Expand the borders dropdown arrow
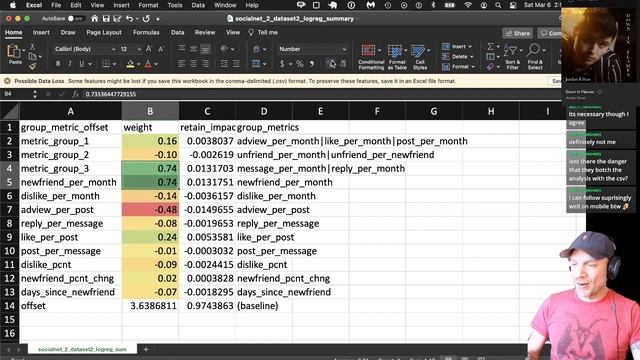The width and height of the screenshot is (640, 360). pos(114,64)
